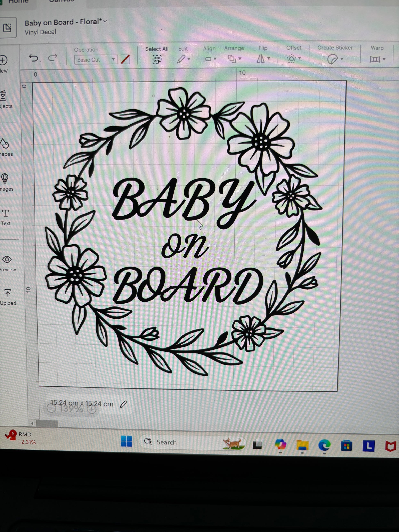
Task: Click the Redo arrow icon
Action: tap(53, 57)
